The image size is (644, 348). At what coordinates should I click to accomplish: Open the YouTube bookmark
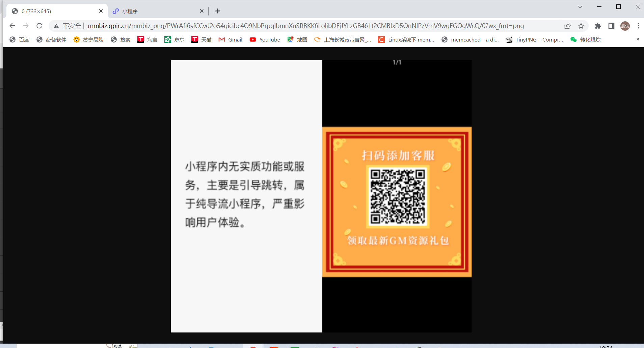pyautogui.click(x=265, y=39)
